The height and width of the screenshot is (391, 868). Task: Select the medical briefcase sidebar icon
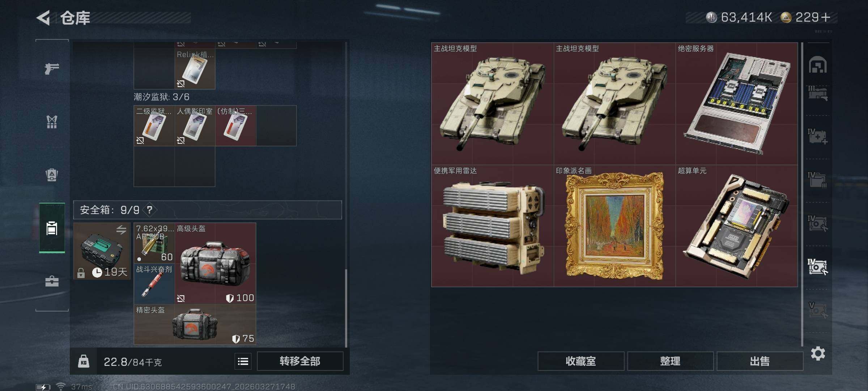pyautogui.click(x=52, y=281)
